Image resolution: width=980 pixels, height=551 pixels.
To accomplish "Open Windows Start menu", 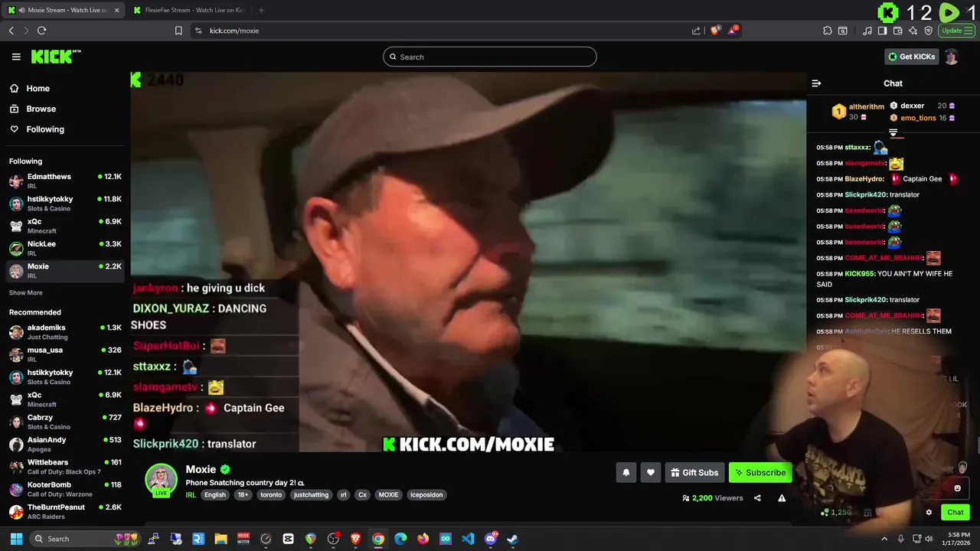I will click(15, 539).
